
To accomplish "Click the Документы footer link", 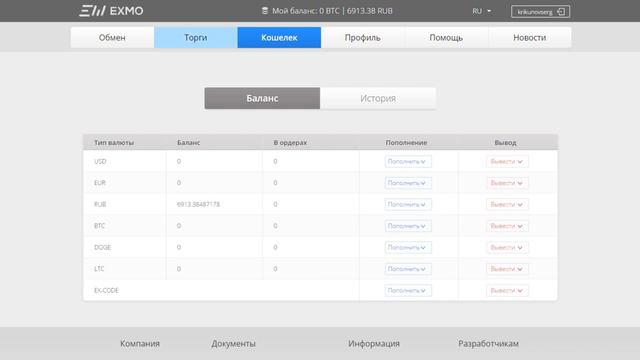I will [233, 344].
